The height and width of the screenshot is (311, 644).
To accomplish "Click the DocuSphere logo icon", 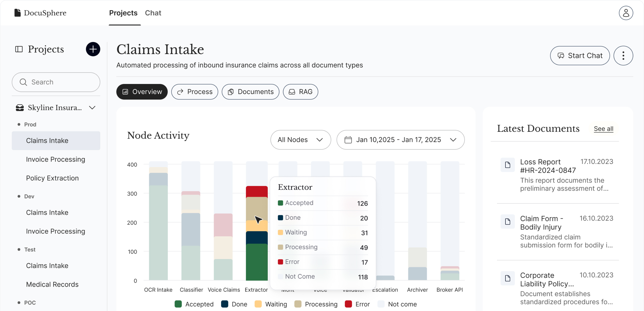I will tap(17, 13).
